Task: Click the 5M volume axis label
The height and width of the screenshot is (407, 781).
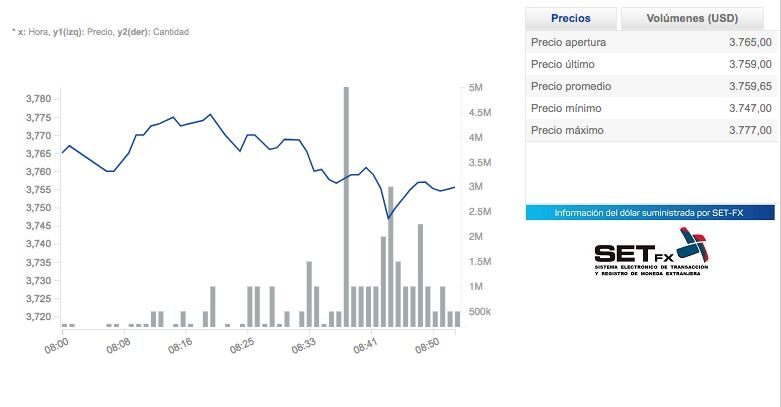Action: point(476,88)
